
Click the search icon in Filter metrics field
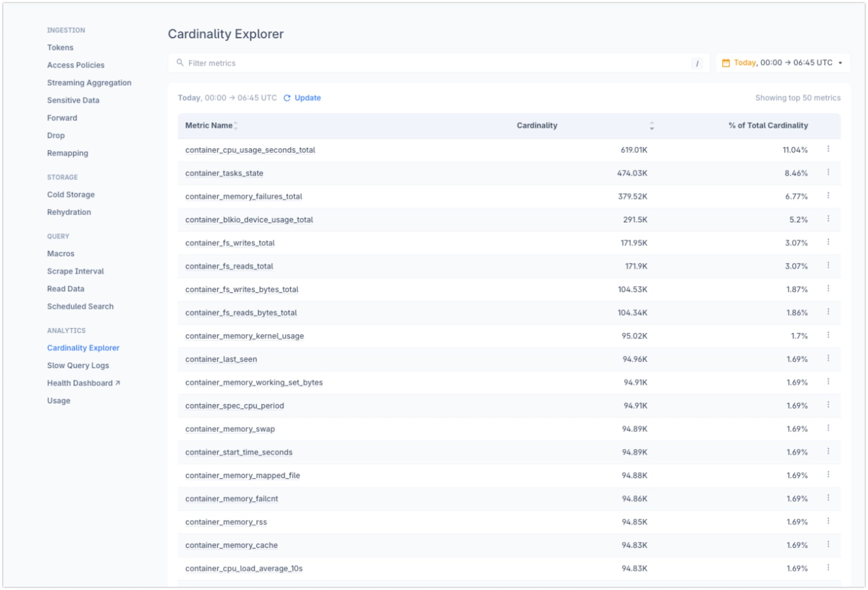(181, 63)
